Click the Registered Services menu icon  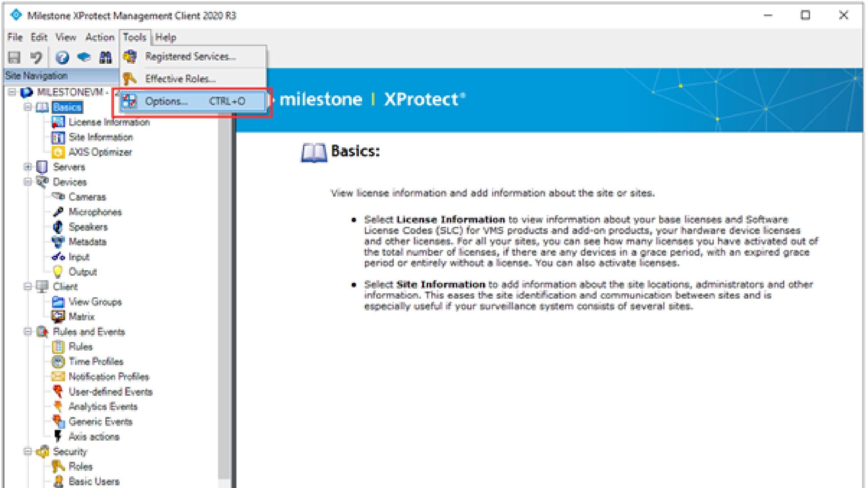point(130,57)
